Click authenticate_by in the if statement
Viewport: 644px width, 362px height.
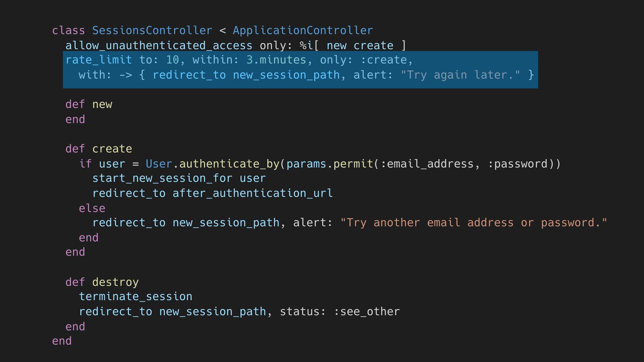coord(229,164)
